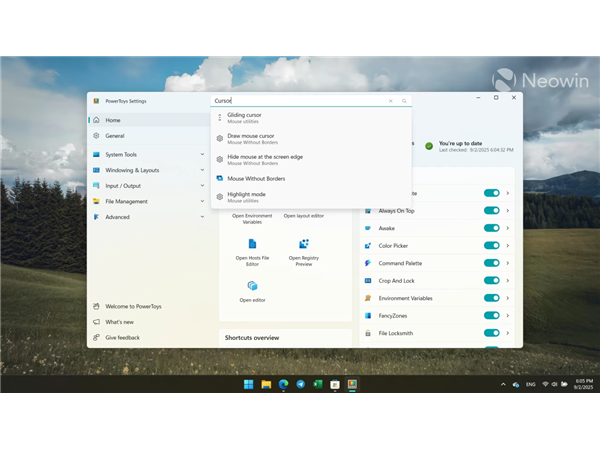Select Highlight mode search result

tap(311, 197)
